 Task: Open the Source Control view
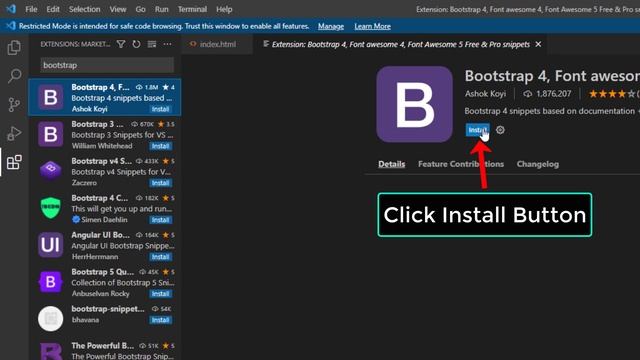14,104
